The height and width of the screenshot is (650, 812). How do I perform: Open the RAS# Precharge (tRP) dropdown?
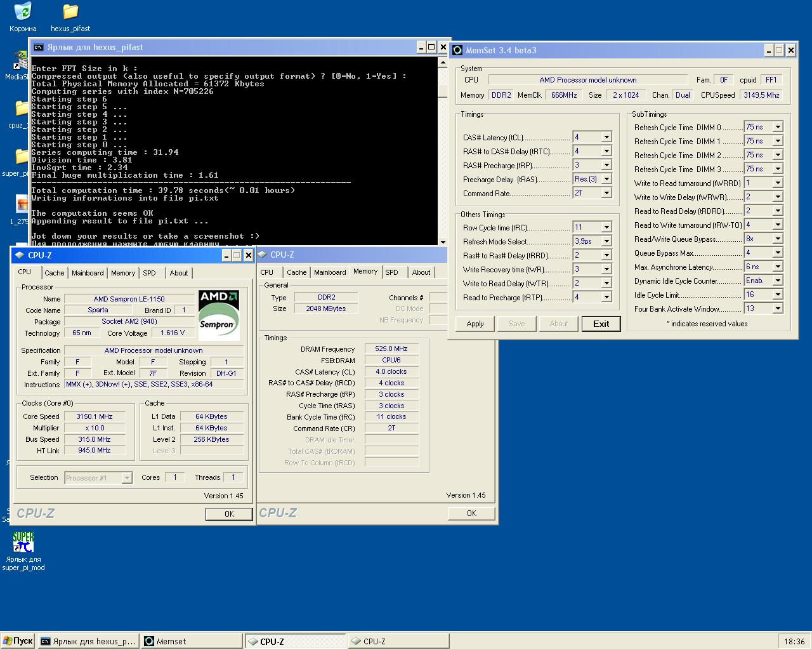(x=606, y=165)
